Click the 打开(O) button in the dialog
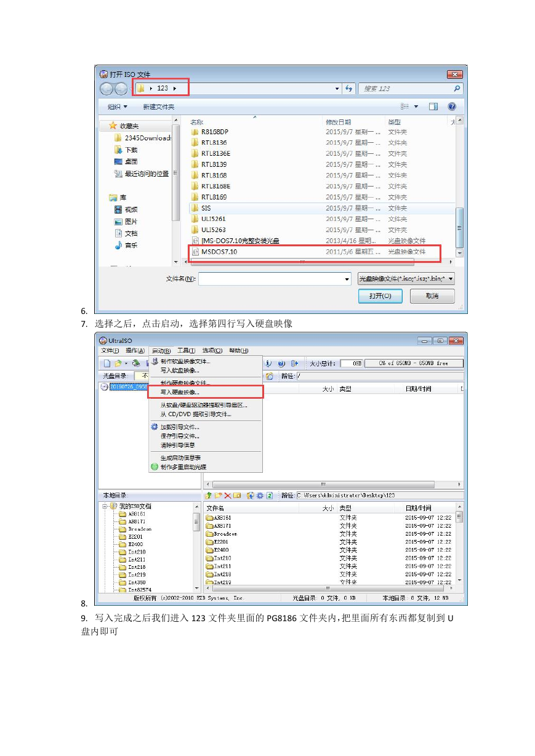This screenshot has width=535, height=756. pyautogui.click(x=380, y=296)
